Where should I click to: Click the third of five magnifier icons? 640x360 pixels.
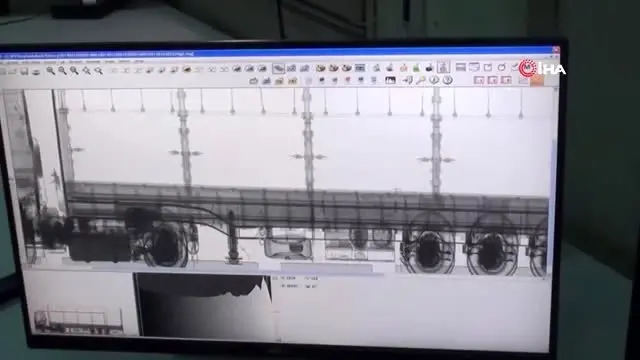(74, 71)
